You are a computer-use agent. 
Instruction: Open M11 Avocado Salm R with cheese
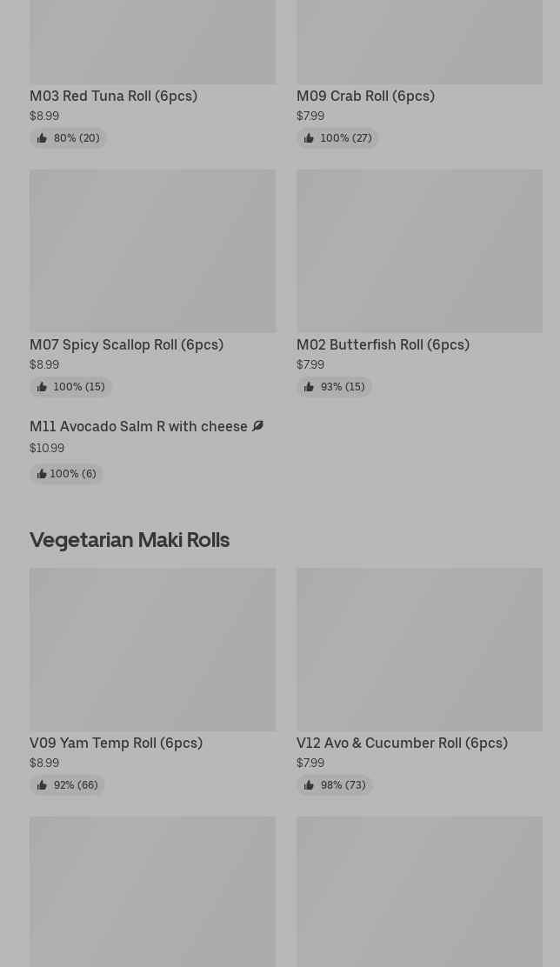[x=138, y=427]
